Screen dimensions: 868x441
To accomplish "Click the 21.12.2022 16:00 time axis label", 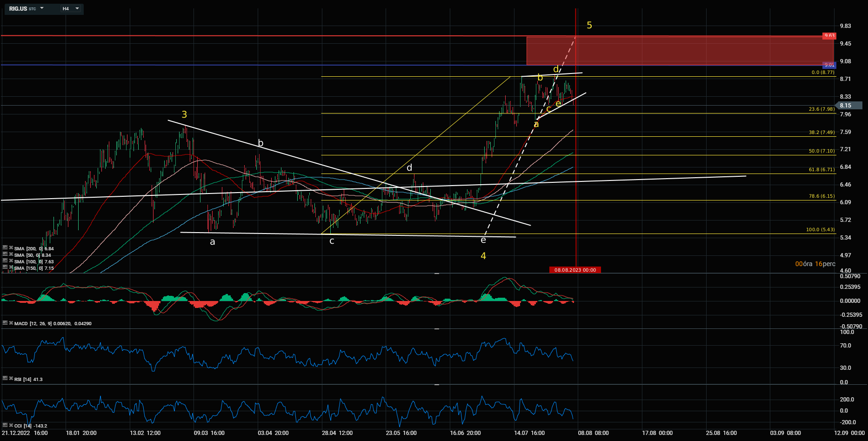I will click(25, 433).
